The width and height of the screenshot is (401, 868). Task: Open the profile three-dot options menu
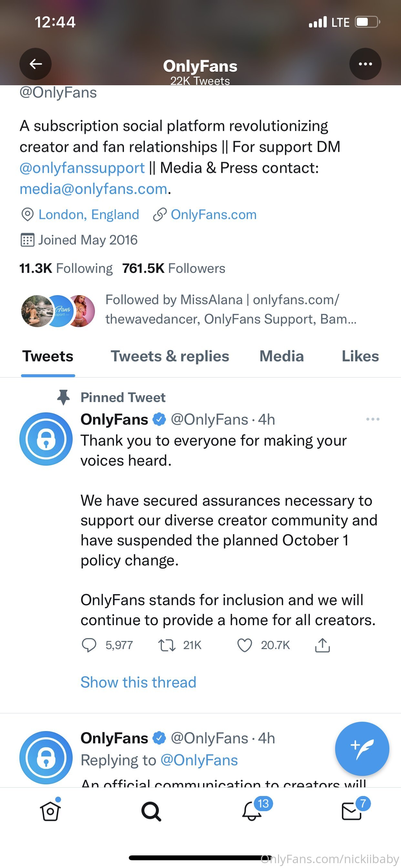(365, 64)
